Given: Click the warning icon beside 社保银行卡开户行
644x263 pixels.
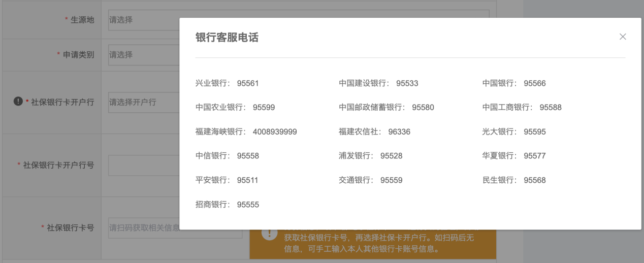Looking at the screenshot, I should (18, 102).
